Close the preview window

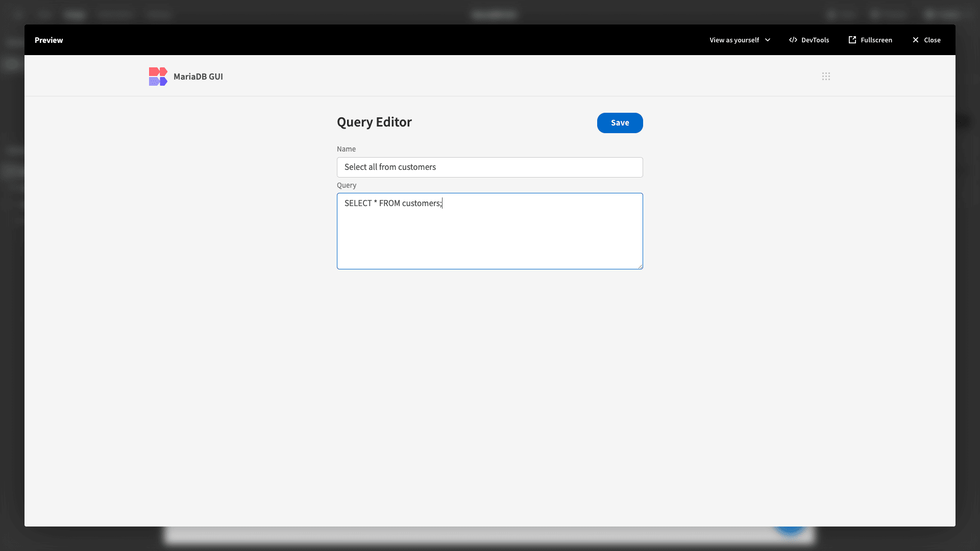click(926, 40)
